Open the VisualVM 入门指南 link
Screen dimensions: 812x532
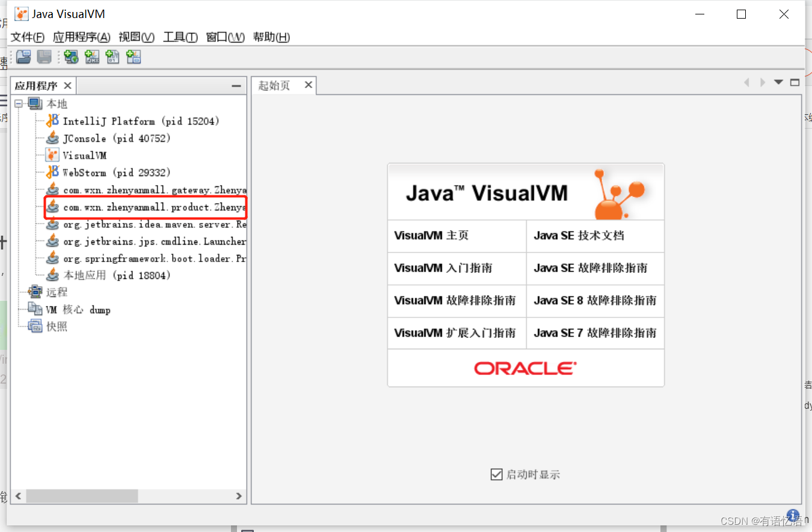(x=443, y=268)
